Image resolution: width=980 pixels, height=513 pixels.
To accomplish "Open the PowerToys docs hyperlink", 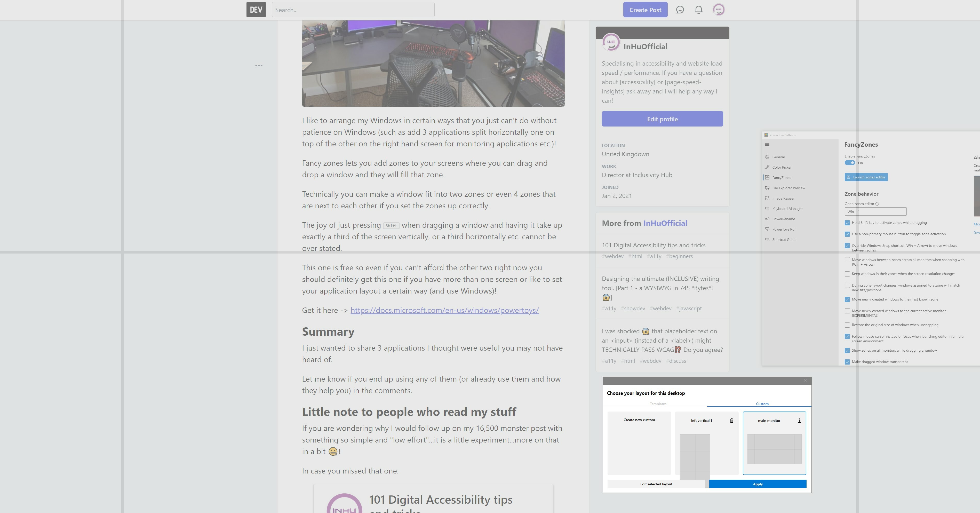I will (444, 311).
